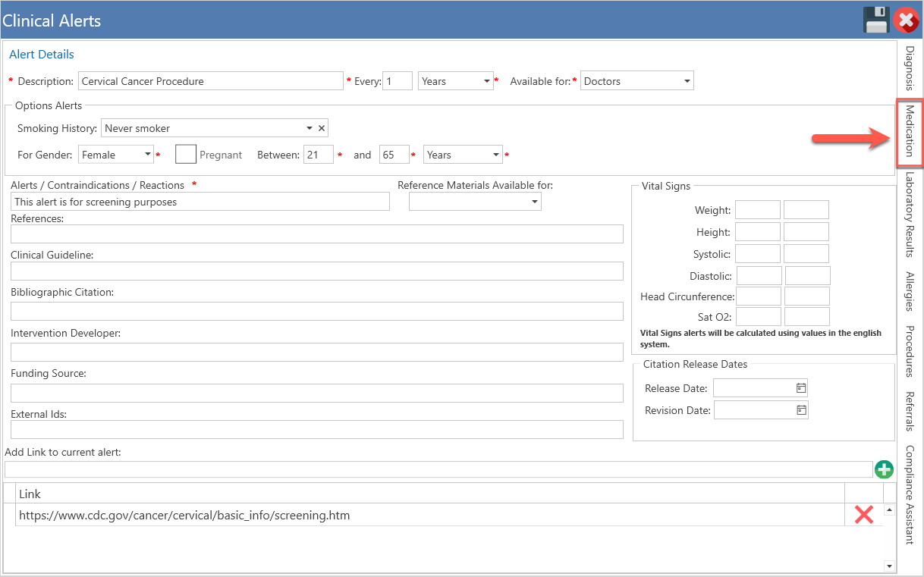Click the second Weight value box
The width and height of the screenshot is (924, 577).
coord(806,210)
